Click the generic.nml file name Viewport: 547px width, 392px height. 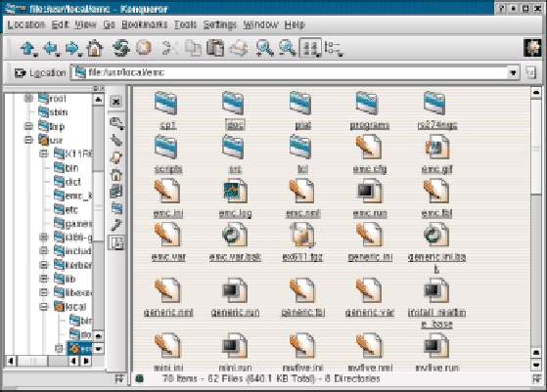tap(168, 312)
